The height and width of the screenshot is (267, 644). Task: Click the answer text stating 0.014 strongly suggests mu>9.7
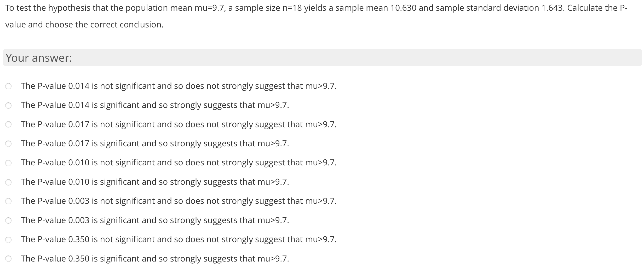(155, 105)
